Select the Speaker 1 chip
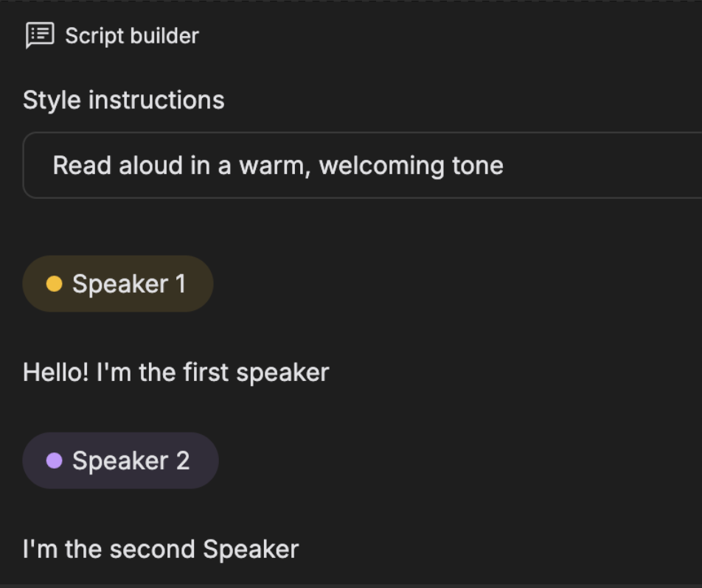This screenshot has width=702, height=588. tap(118, 284)
